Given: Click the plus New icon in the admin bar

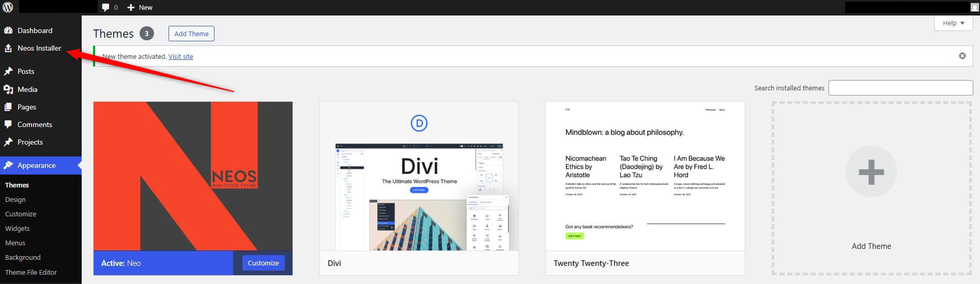Looking at the screenshot, I should click(x=131, y=7).
